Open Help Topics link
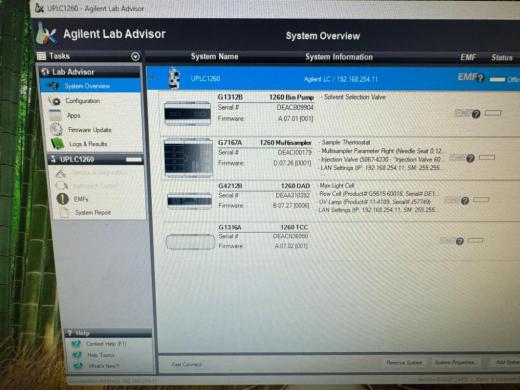The width and height of the screenshot is (520, 390). (101, 355)
